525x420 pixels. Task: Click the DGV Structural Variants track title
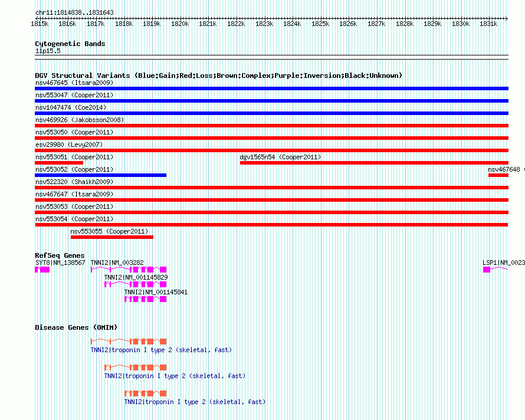219,76
